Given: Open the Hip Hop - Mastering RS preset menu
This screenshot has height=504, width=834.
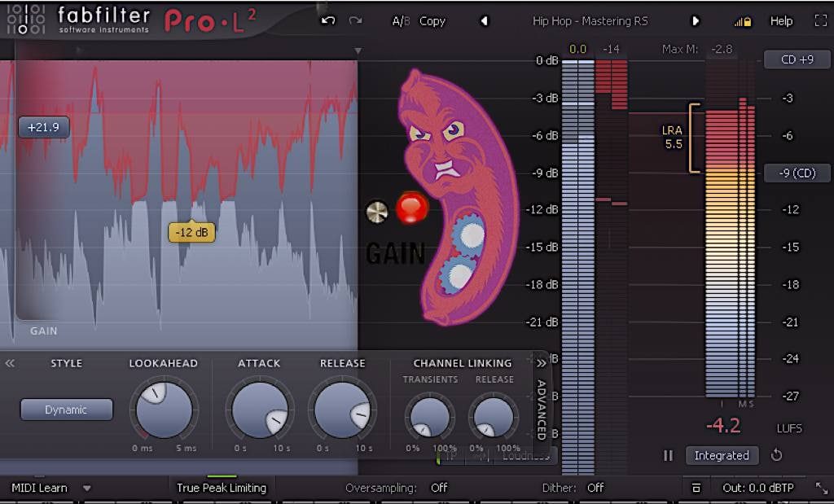Looking at the screenshot, I should click(589, 21).
